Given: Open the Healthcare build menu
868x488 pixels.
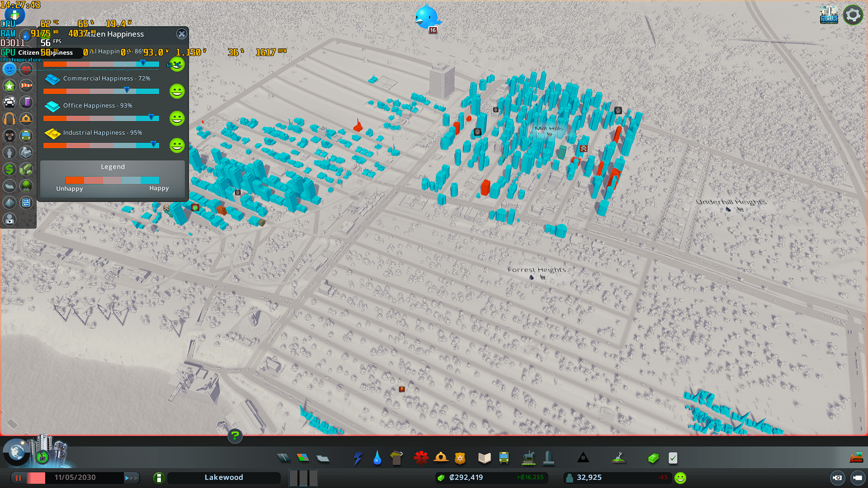Looking at the screenshot, I should coord(421,458).
